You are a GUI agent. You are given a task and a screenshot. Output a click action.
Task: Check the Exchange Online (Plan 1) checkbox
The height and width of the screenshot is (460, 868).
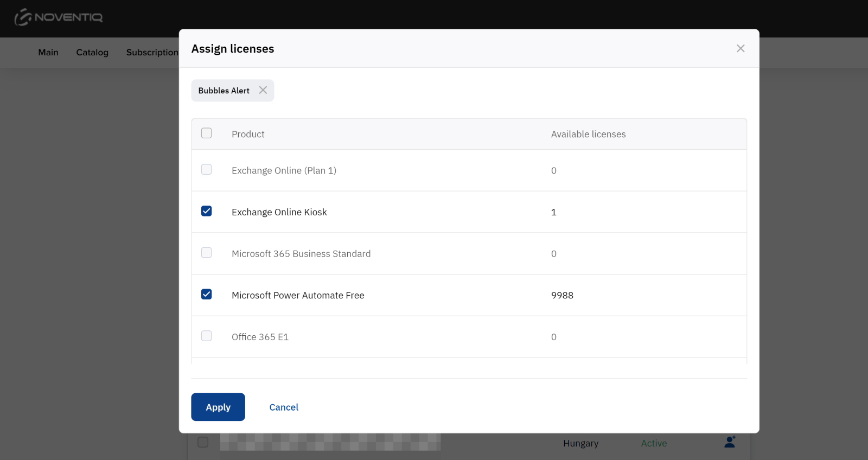click(x=207, y=170)
